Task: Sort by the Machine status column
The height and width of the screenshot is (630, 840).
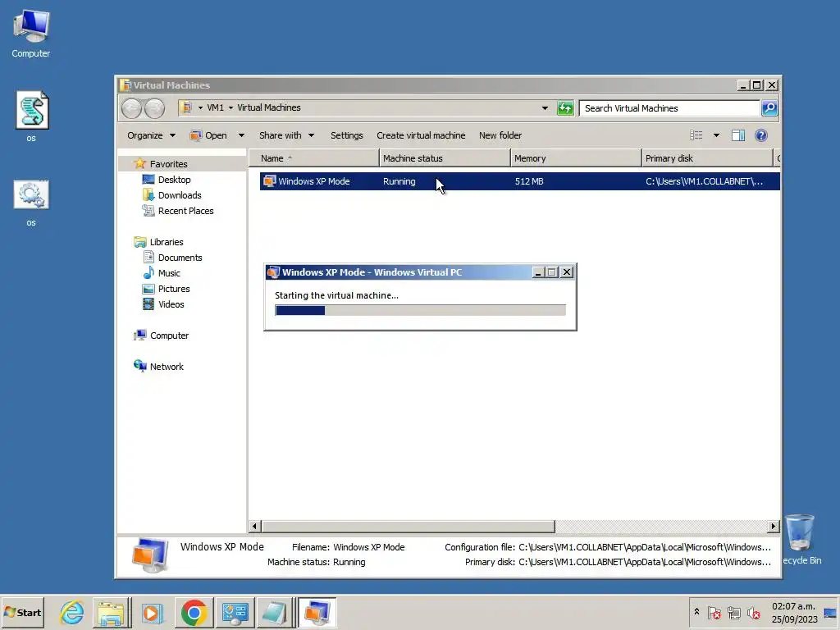Action: tap(445, 158)
